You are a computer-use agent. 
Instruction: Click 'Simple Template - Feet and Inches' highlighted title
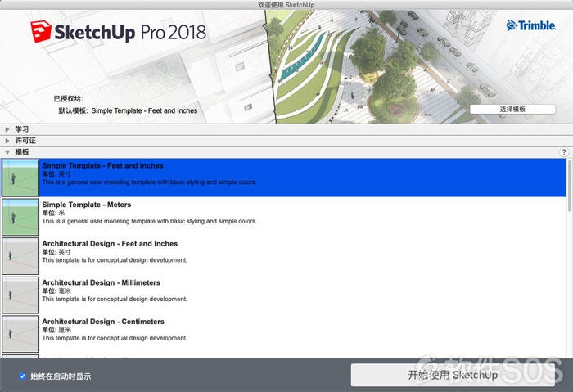102,165
